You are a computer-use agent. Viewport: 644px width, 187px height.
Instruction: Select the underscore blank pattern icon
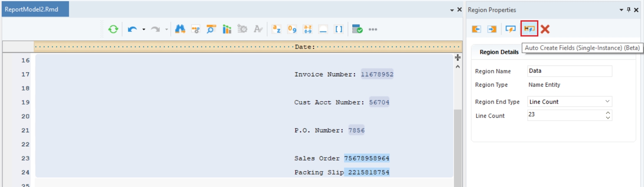[323, 29]
